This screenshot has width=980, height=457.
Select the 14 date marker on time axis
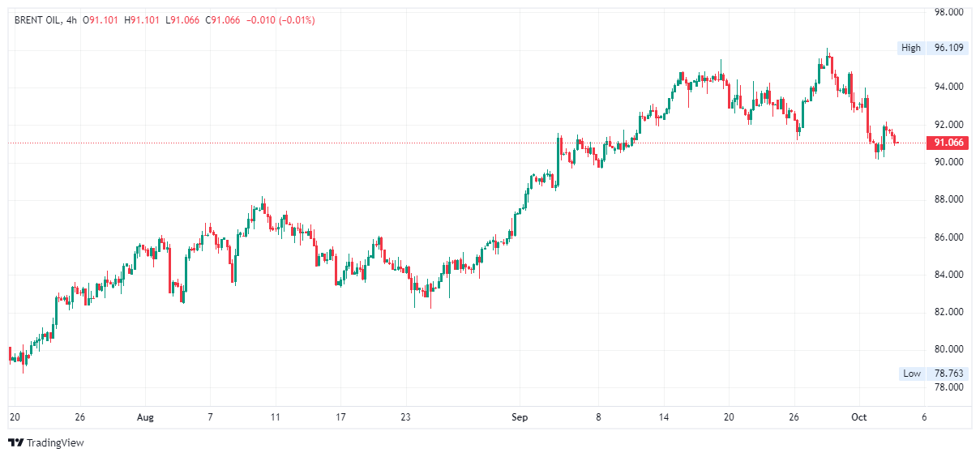(664, 417)
